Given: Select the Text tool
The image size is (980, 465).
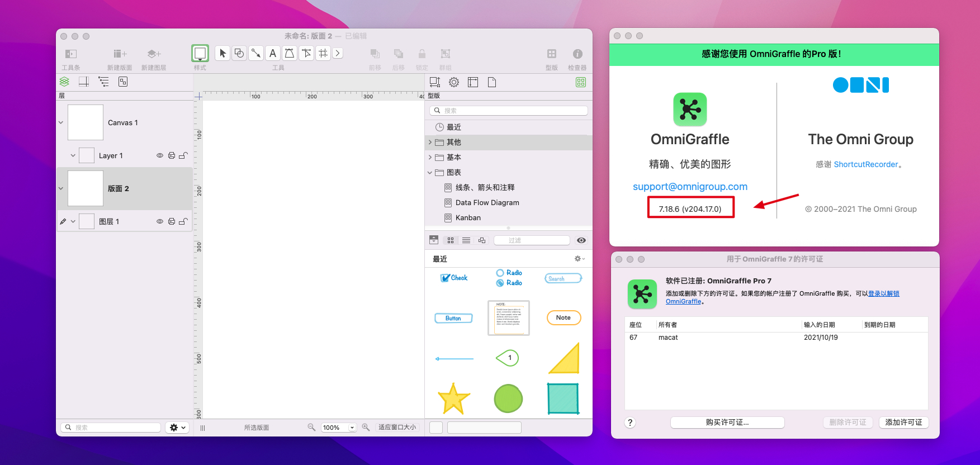Looking at the screenshot, I should point(273,53).
